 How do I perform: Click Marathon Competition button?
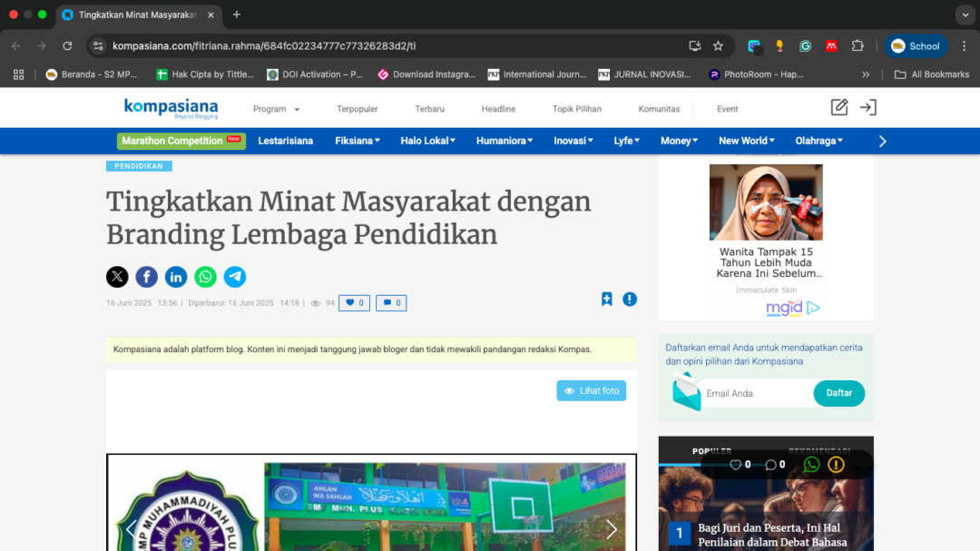181,141
